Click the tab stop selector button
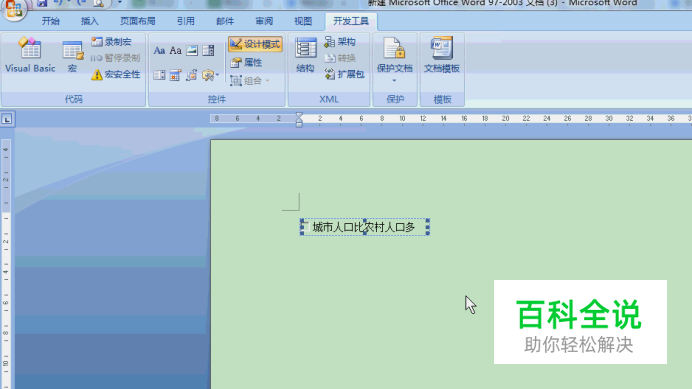This screenshot has height=389, width=692. point(7,120)
